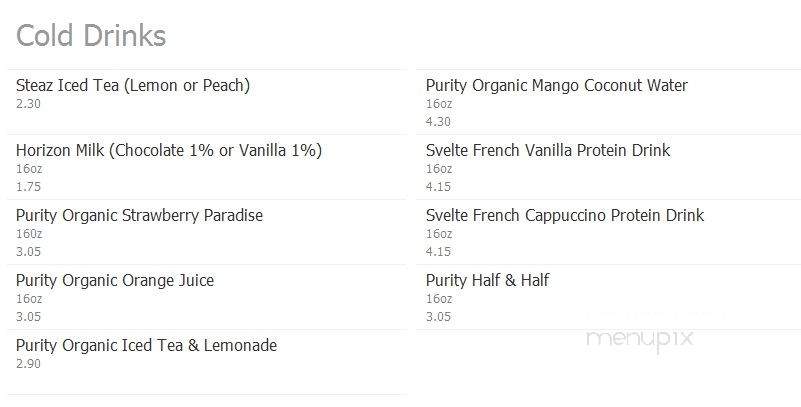Screen dimensions: 801x407
Task: Click the Cold Drinks heading
Action: point(91,36)
